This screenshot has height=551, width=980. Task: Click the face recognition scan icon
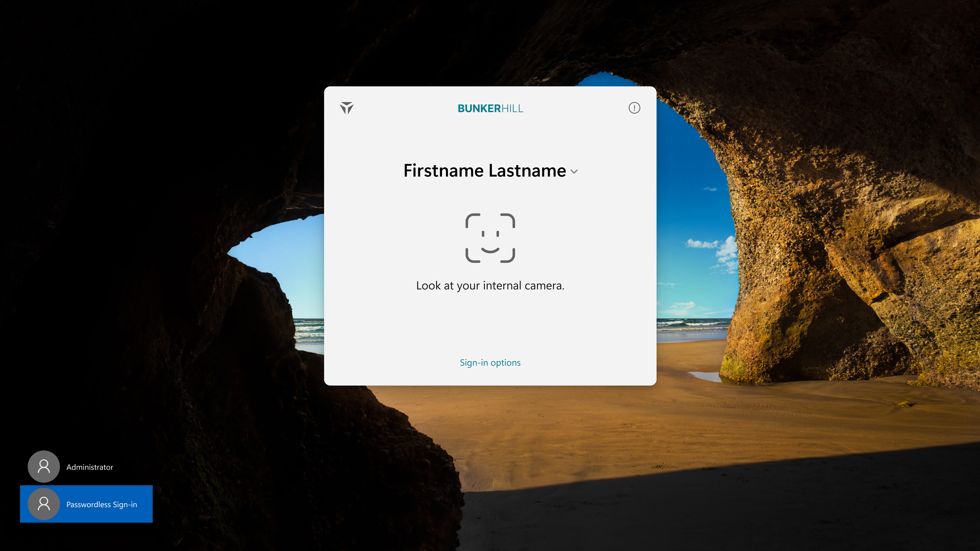tap(490, 238)
